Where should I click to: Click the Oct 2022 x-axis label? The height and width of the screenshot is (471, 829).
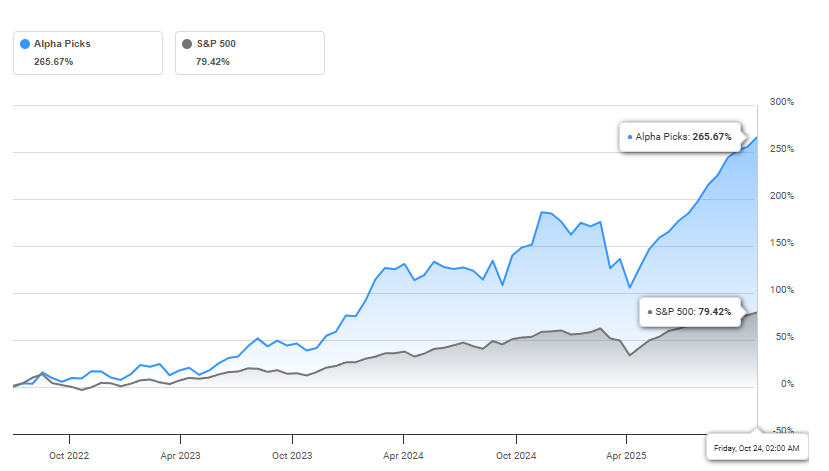(x=69, y=455)
